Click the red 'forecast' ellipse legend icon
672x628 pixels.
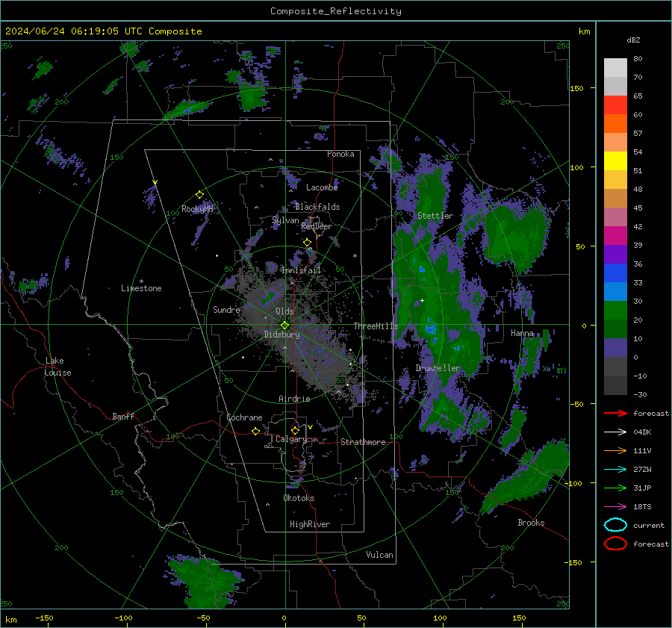[x=615, y=544]
